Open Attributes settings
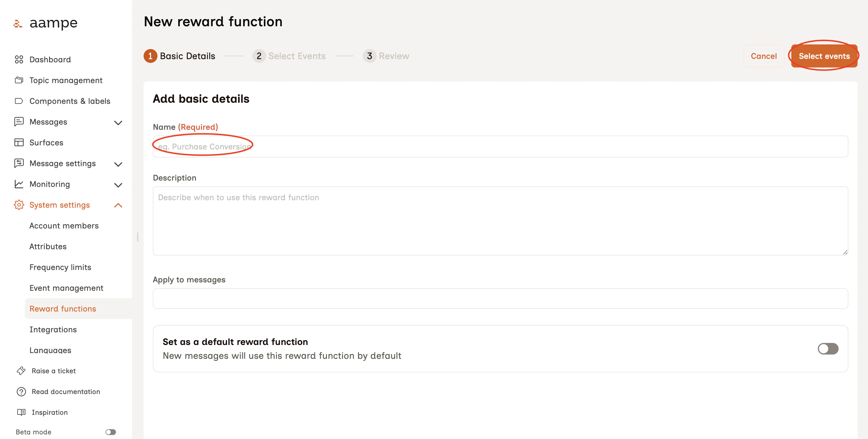Viewport: 868px width, 439px height. 48,247
